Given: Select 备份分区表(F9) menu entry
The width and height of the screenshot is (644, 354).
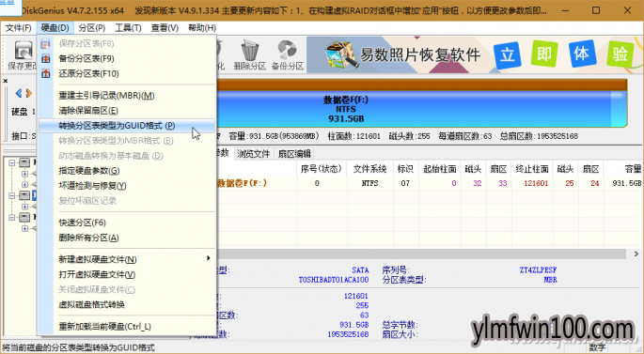Looking at the screenshot, I should pyautogui.click(x=127, y=58).
